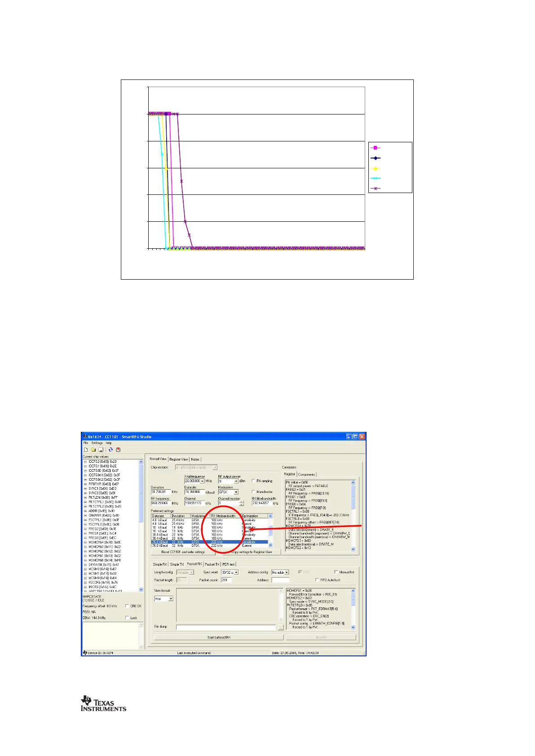Click the correlation register list scrollbar
This screenshot has height=756, width=535.
[x=353, y=516]
